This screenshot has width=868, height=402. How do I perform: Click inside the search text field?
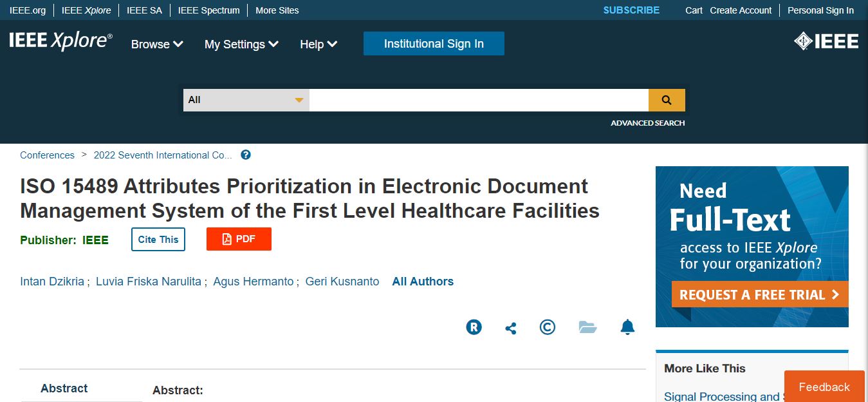(478, 100)
